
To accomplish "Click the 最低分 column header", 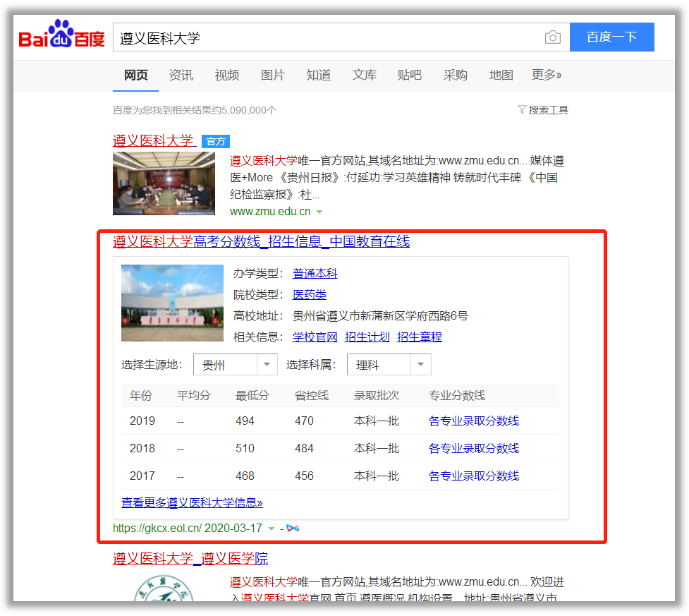I will tap(252, 395).
